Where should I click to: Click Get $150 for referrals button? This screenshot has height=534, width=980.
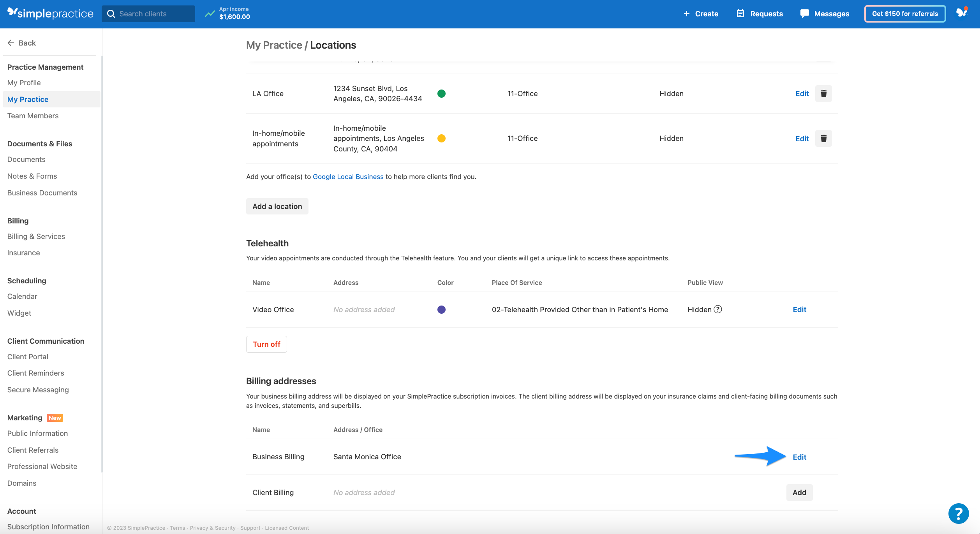coord(905,14)
